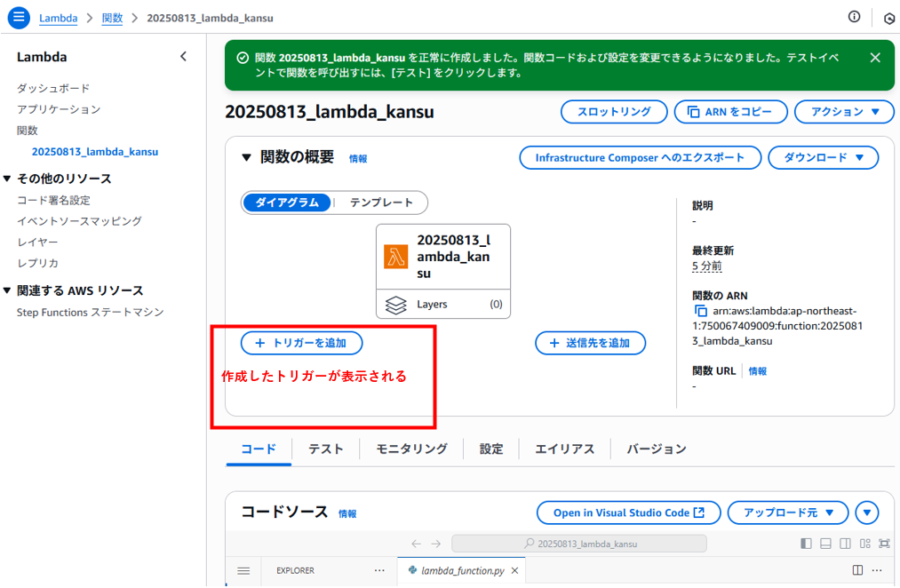
Task: Click the Layers stack icon
Action: [x=396, y=305]
